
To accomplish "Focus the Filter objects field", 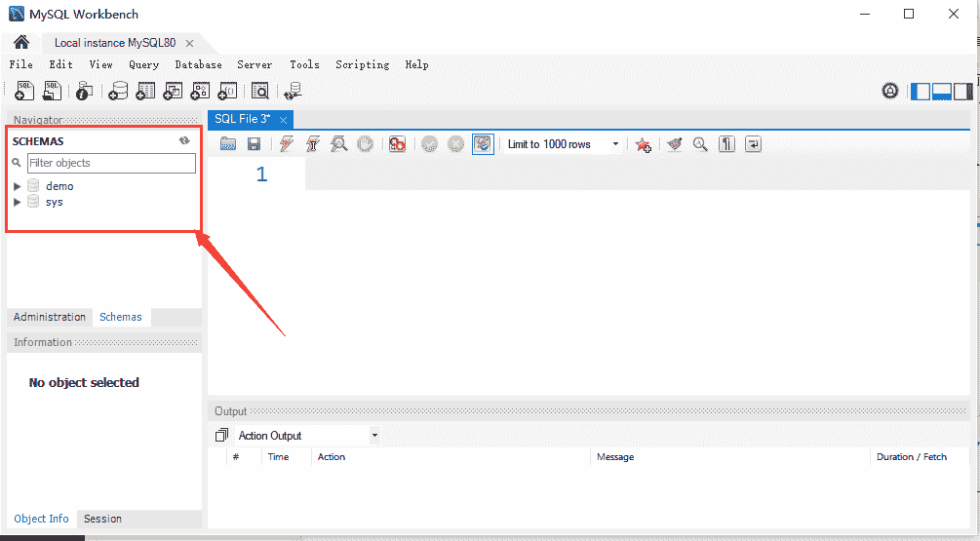I will (112, 163).
